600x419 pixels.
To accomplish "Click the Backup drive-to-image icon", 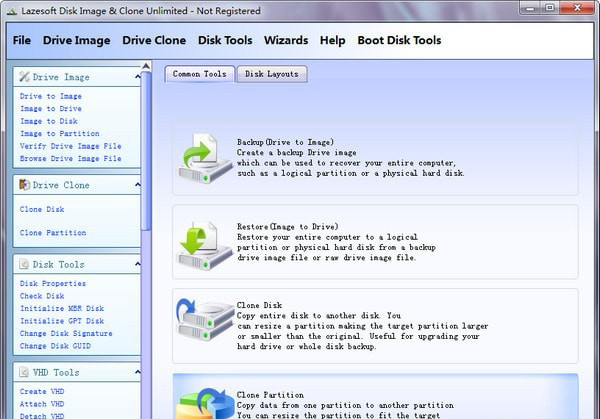I will click(205, 158).
